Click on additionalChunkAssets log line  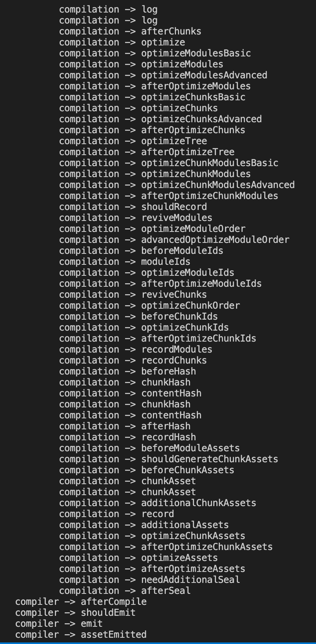pyautogui.click(x=198, y=503)
